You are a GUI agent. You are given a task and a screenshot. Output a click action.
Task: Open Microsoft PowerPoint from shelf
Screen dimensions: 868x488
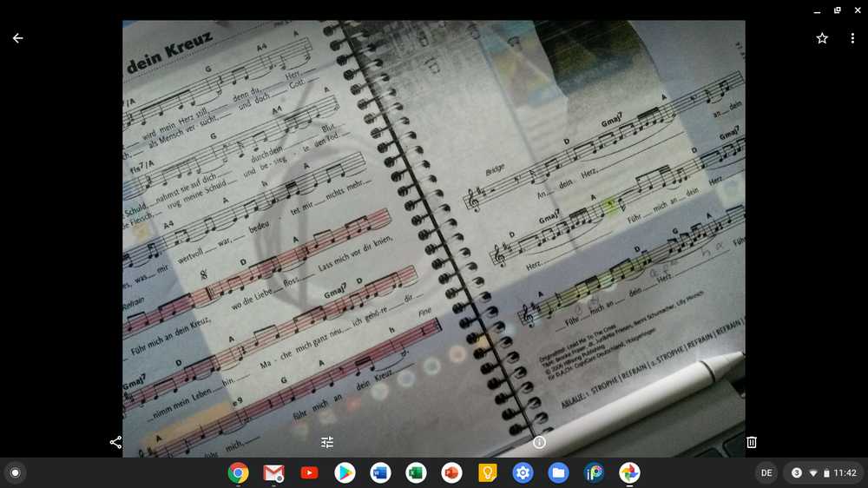coord(451,472)
